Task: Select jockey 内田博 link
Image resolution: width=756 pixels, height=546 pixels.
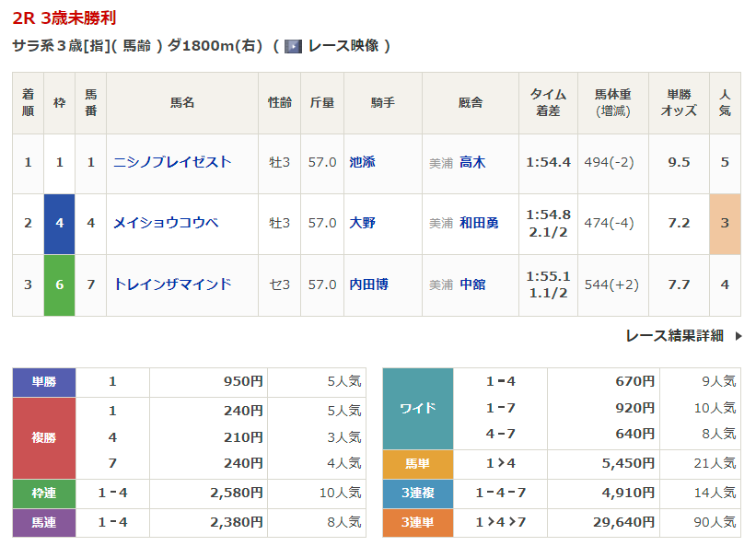Action: tap(368, 285)
